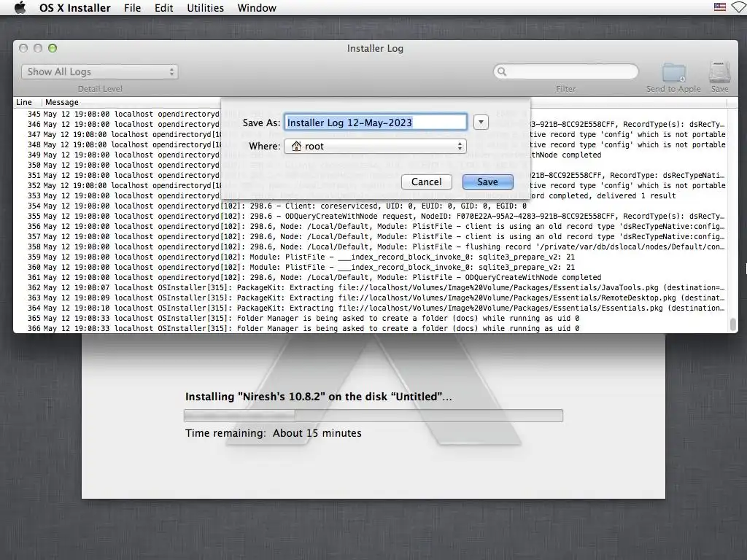Image resolution: width=747 pixels, height=560 pixels.
Task: Click the 'Time remaining: About 15 minutes' text
Action: click(x=274, y=433)
